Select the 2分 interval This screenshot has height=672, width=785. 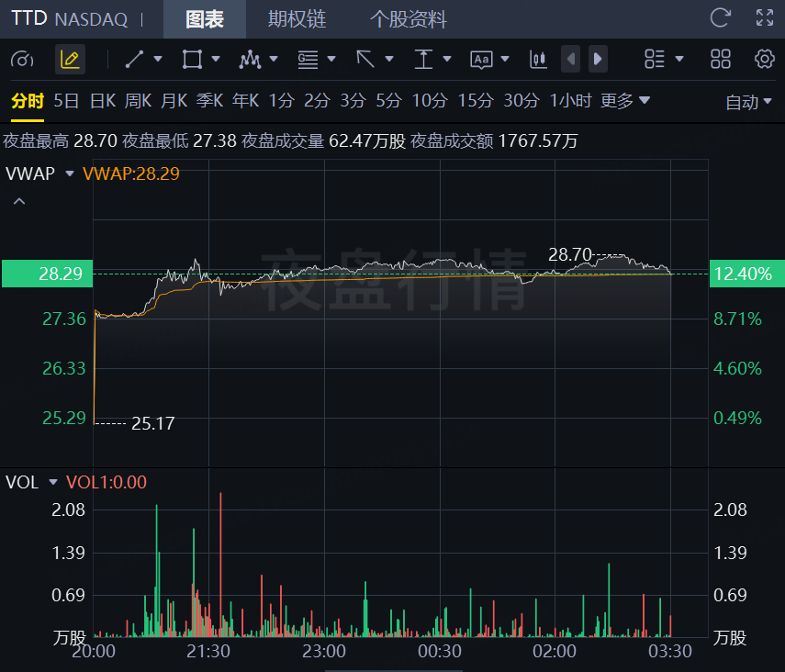click(317, 101)
